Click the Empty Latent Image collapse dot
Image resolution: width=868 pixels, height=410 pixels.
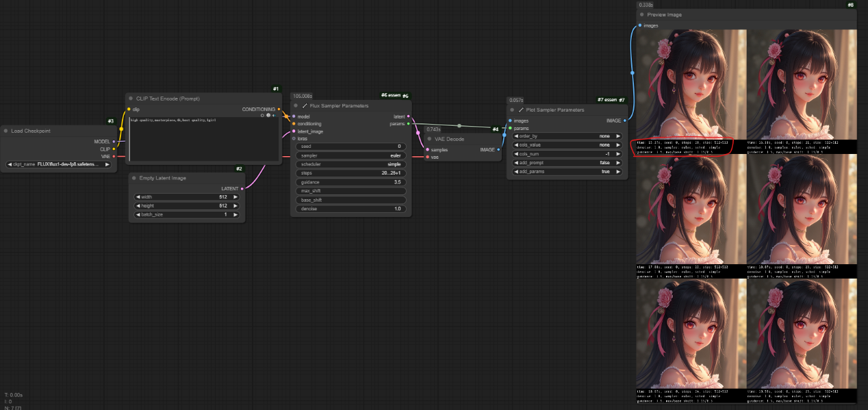[133, 178]
